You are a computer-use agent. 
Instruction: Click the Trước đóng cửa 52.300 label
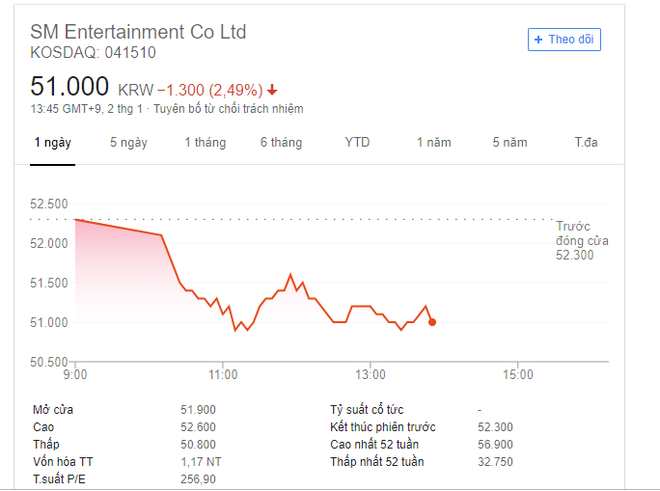[x=582, y=240]
